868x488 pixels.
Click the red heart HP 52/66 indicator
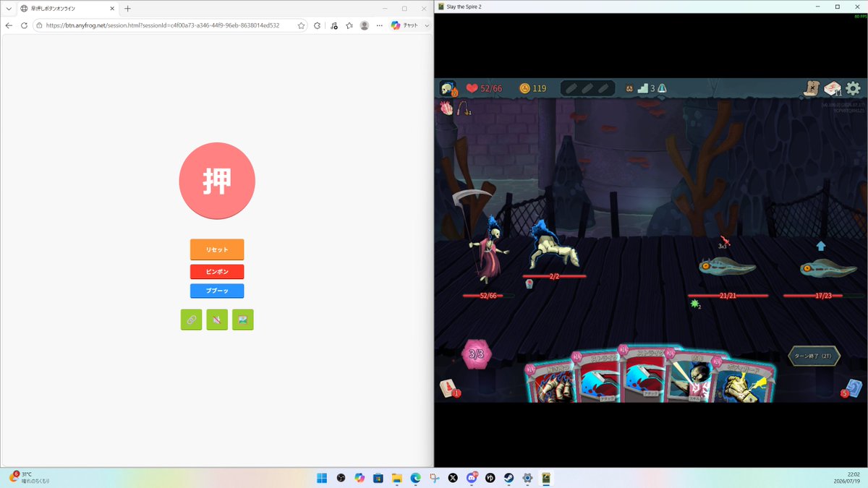coord(483,88)
